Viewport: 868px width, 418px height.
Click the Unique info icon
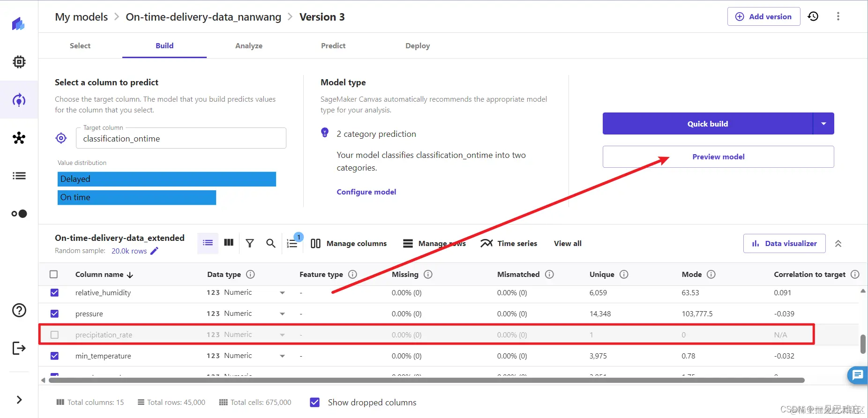(x=624, y=274)
